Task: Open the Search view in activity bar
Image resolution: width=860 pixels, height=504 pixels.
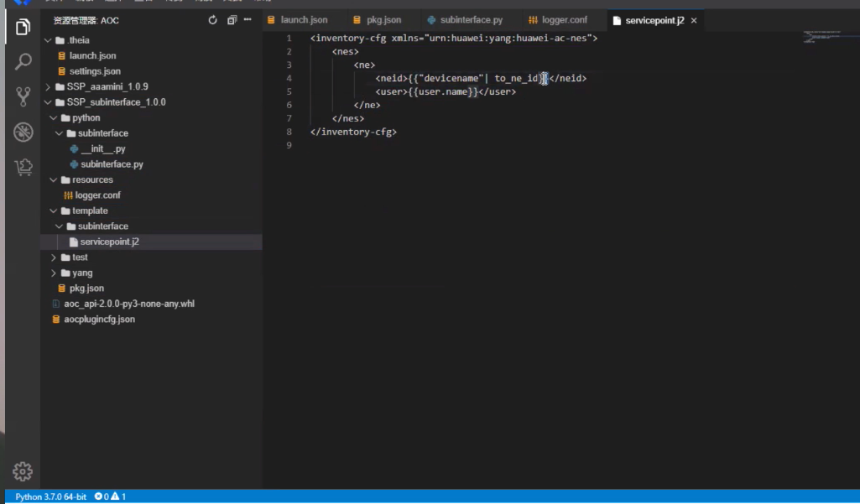Action: [23, 62]
